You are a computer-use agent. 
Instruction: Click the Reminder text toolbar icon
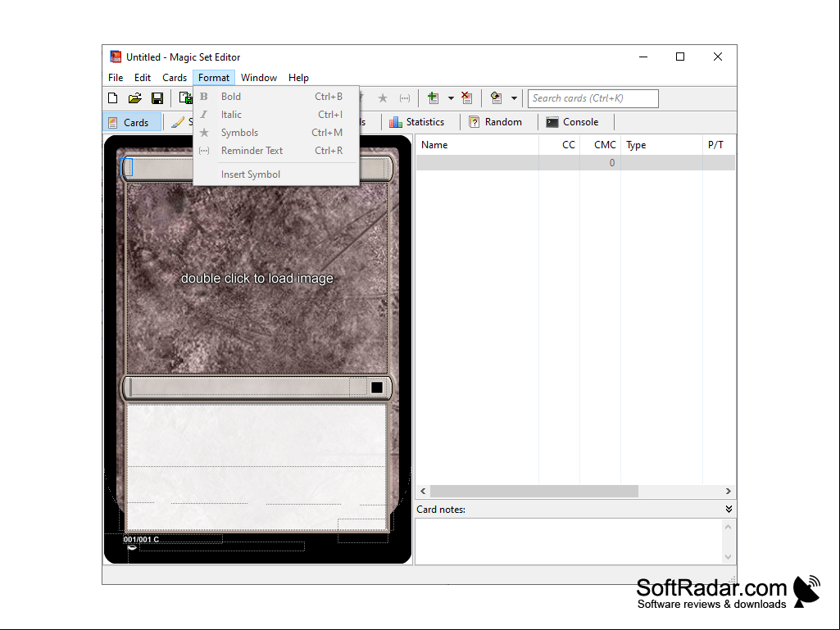(405, 98)
